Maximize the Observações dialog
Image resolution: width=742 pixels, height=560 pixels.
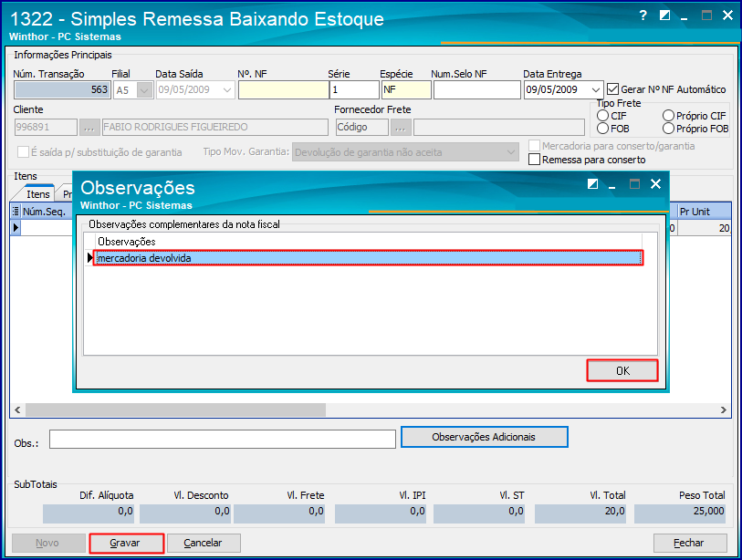(634, 184)
